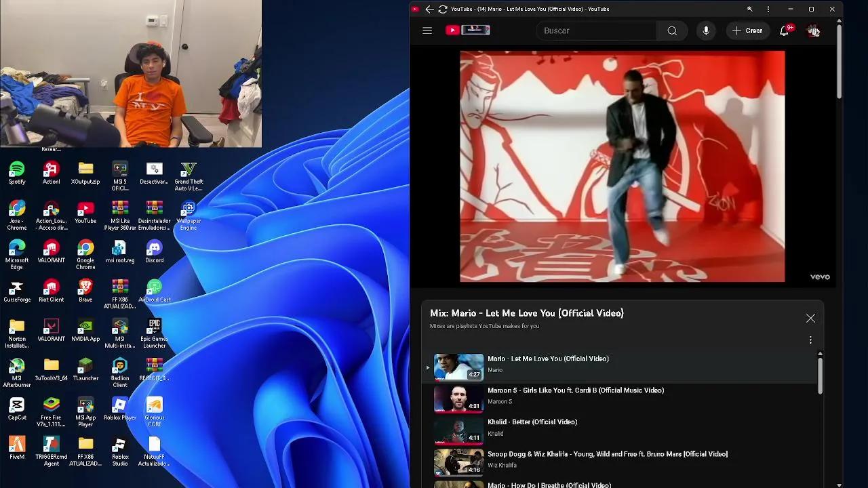Select the Wallpaper Engine desktop icon
The image size is (868, 488).
pos(189,216)
